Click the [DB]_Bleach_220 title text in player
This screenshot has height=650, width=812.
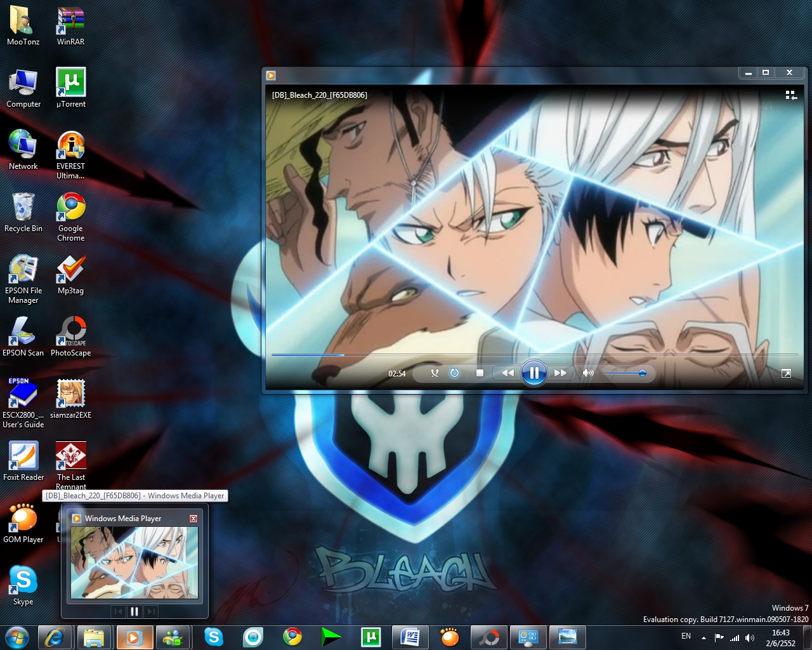tap(320, 95)
